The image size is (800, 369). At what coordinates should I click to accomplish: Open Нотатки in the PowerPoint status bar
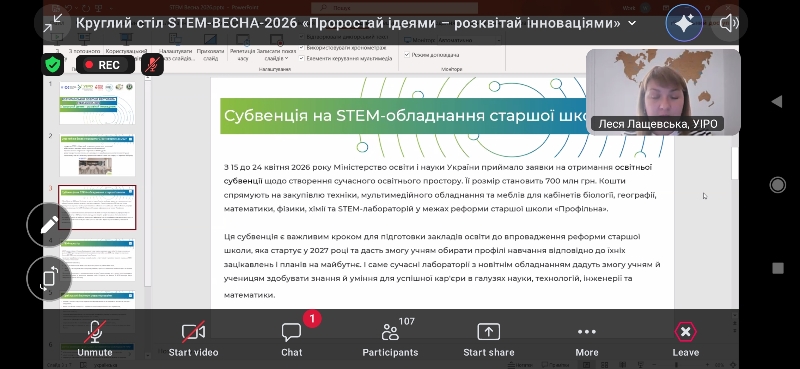click(521, 365)
